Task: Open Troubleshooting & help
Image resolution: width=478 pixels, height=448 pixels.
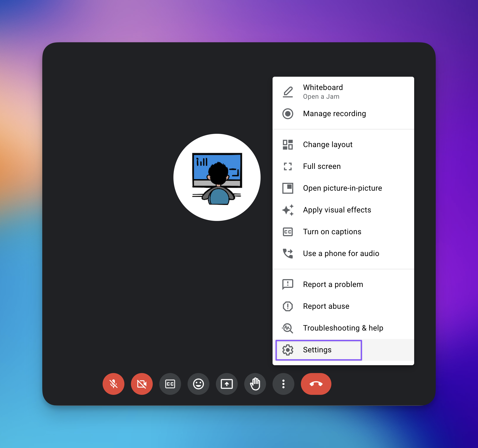Action: click(x=343, y=328)
